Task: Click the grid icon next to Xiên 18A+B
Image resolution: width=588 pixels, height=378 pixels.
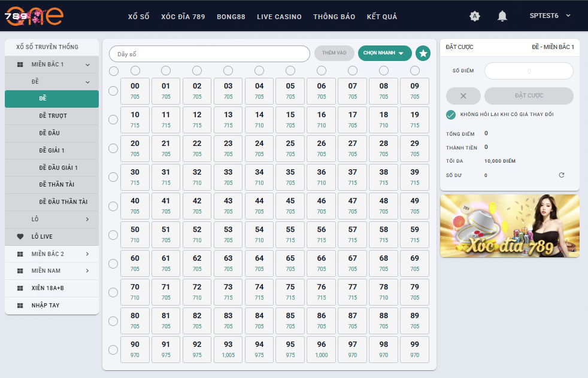Action: tap(20, 288)
